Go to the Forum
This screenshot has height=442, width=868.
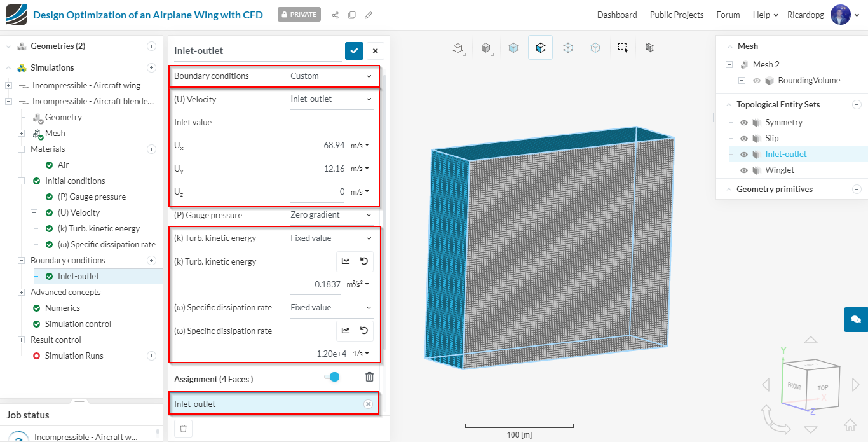tap(728, 15)
